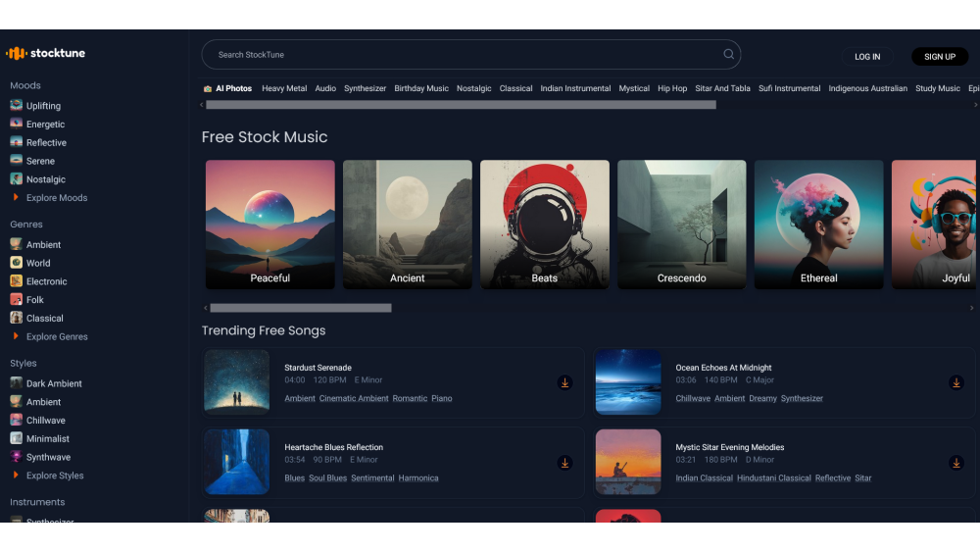Open the Hip Hop tag
Screen dimensions: 980x552
[672, 89]
